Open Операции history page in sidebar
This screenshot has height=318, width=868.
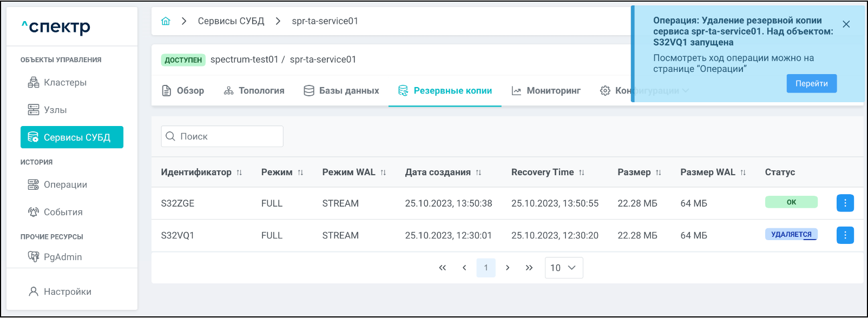[65, 184]
